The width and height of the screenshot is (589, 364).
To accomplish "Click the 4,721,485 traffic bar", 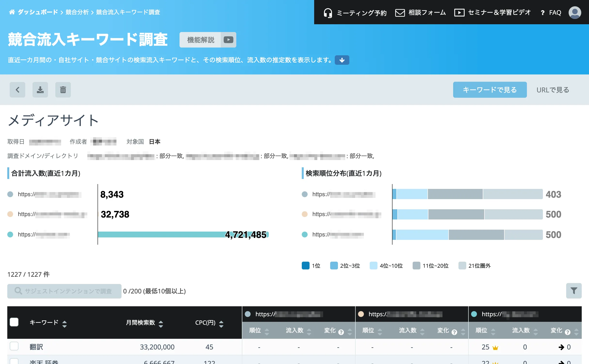I will click(x=183, y=235).
